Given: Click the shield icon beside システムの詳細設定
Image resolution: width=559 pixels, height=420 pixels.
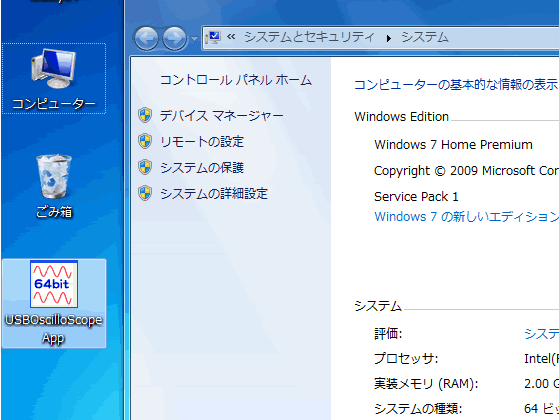Looking at the screenshot, I should tap(145, 193).
